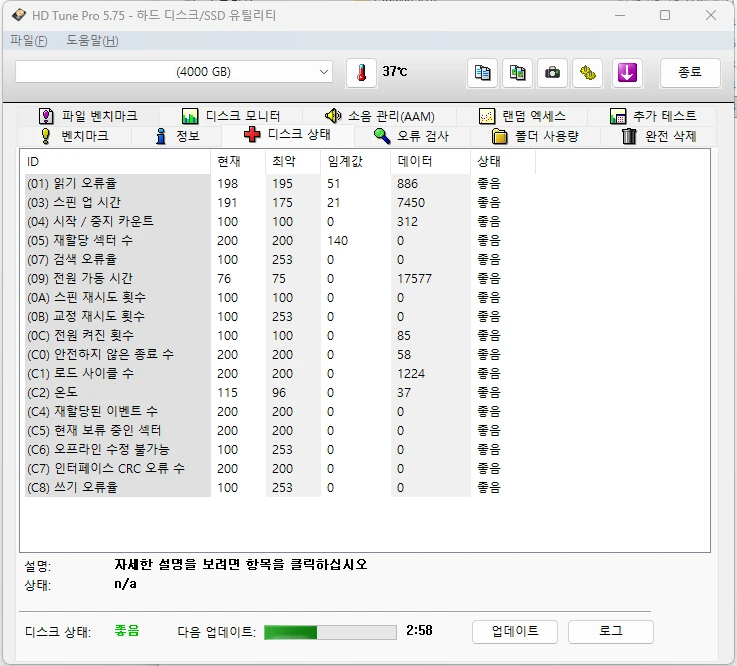Switch to the 파일 벤치마크 tab

(x=88, y=116)
